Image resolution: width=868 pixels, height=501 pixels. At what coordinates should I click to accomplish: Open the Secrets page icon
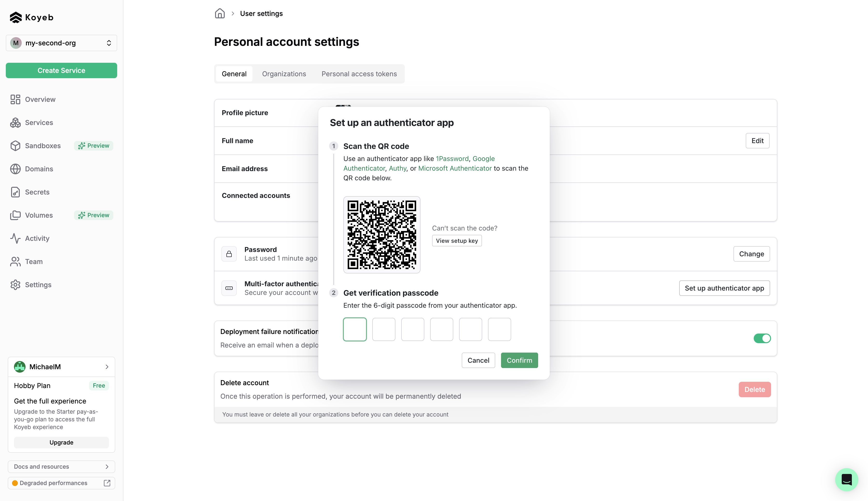15,192
